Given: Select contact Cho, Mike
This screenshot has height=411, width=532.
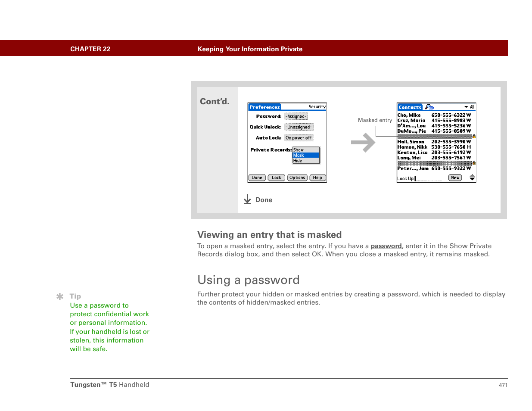Looking at the screenshot, I should click(409, 115).
